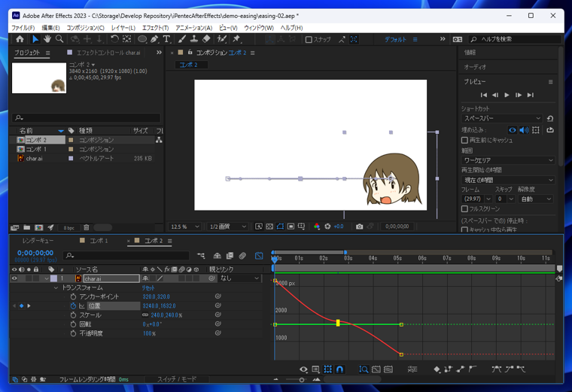
Task: Toggle graph editor snap magnet button
Action: click(339, 369)
